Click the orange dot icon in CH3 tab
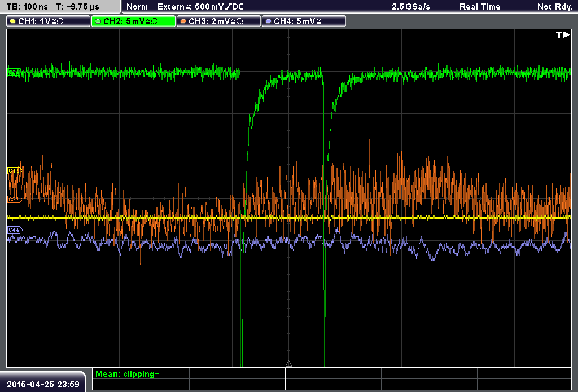578x392 pixels. tap(183, 21)
